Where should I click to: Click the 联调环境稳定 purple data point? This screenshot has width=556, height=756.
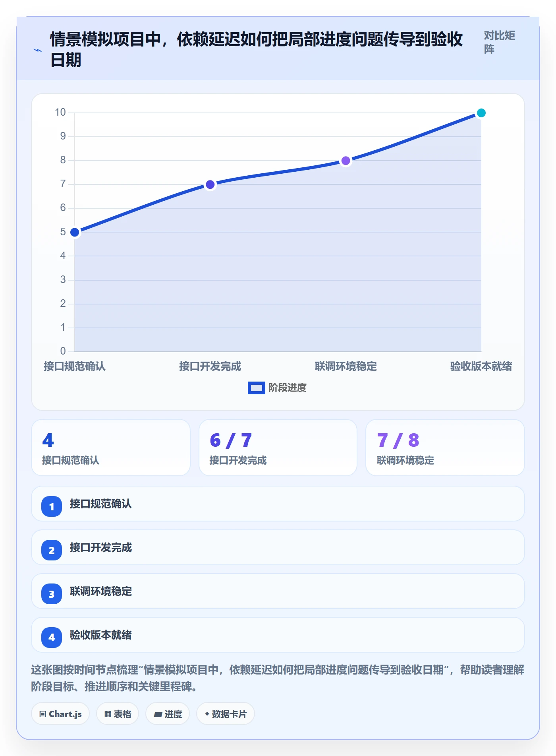point(346,161)
